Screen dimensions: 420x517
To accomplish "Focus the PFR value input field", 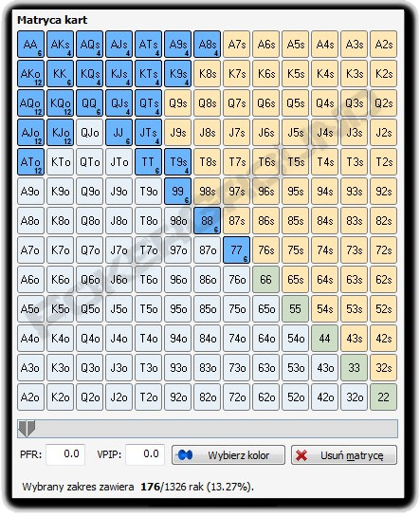I will point(65,454).
